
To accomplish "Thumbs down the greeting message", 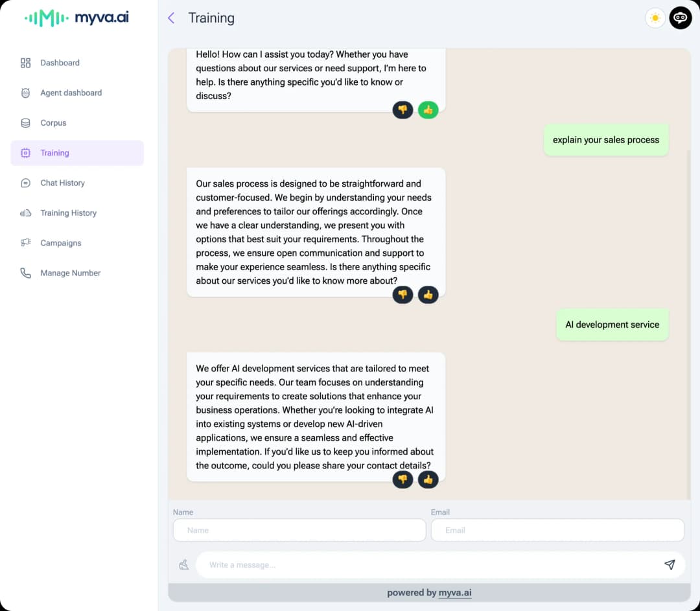I will (x=402, y=110).
